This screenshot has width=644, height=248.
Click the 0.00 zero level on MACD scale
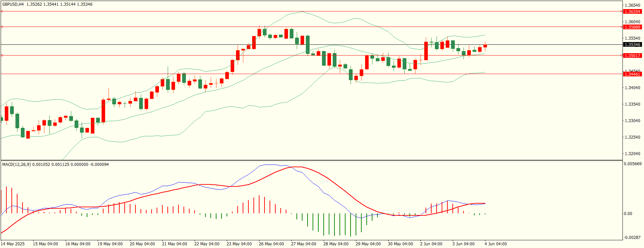[628, 214]
